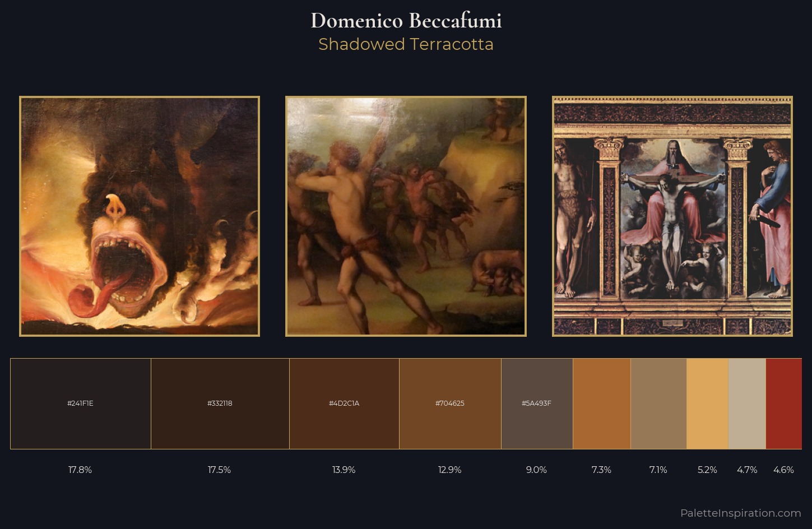The height and width of the screenshot is (529, 812).
Task: Click the beige swatch above 4.7%
Action: pos(747,403)
